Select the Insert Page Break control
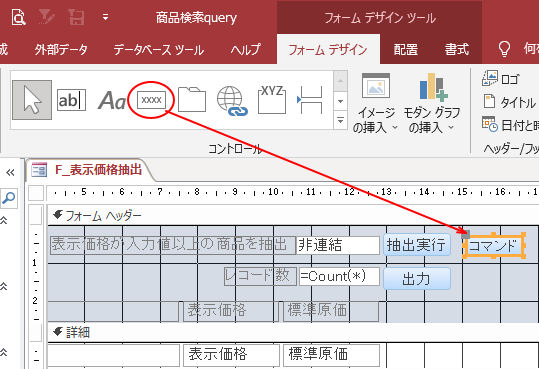539x369 pixels. 310,100
